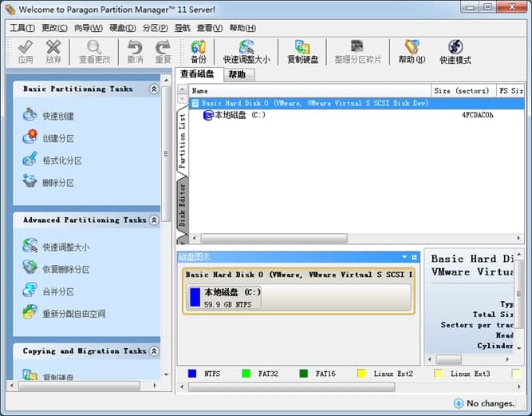This screenshot has width=532, height=416.
Task: Click the Redo (重复) arrow icon
Action: click(x=163, y=47)
